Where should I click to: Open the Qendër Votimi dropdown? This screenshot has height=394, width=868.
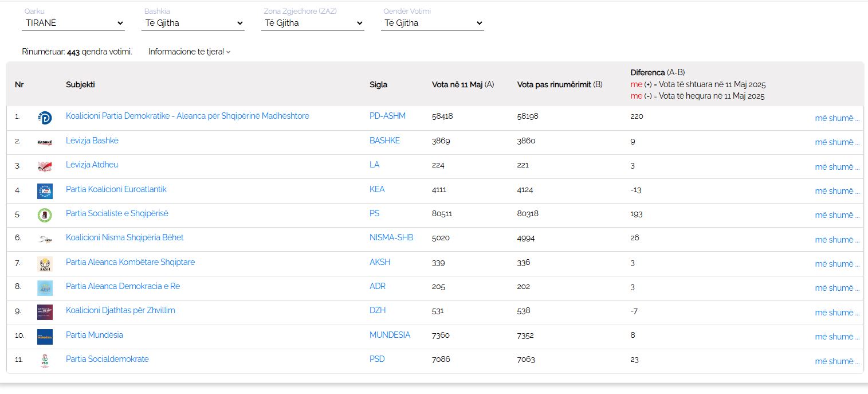coord(433,23)
